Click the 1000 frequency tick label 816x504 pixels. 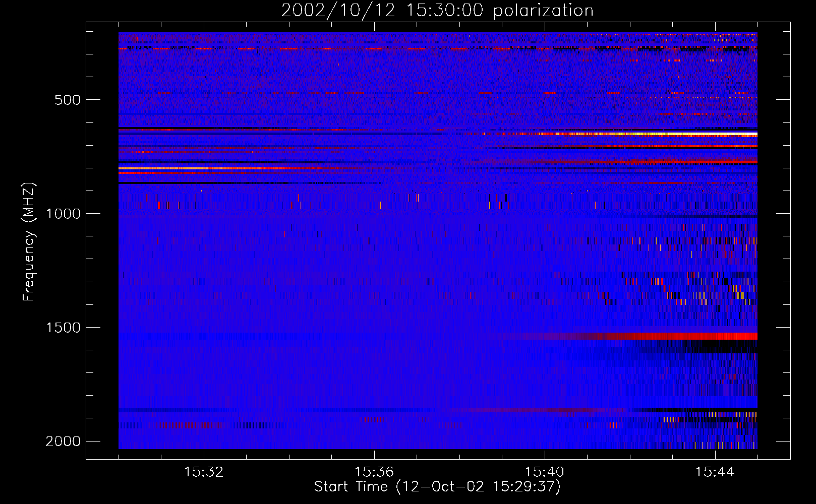coord(63,214)
